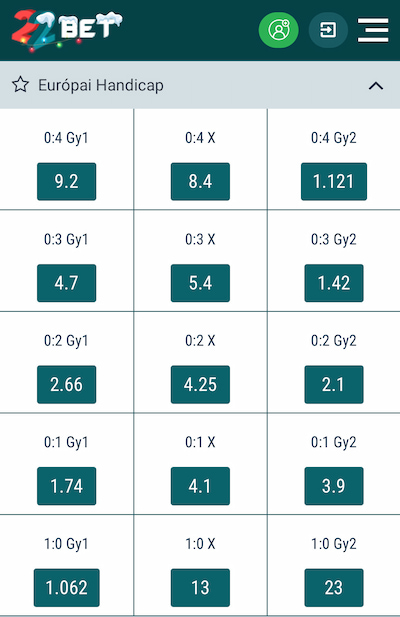The image size is (400, 617).
Task: Pick 0:4 Gy2 odds 1.121
Action: tap(334, 181)
